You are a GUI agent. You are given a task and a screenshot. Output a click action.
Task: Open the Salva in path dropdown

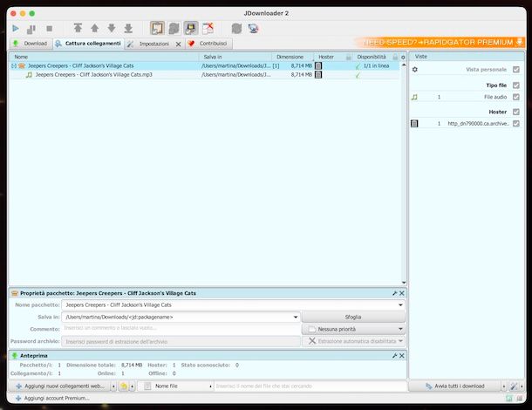coord(296,317)
